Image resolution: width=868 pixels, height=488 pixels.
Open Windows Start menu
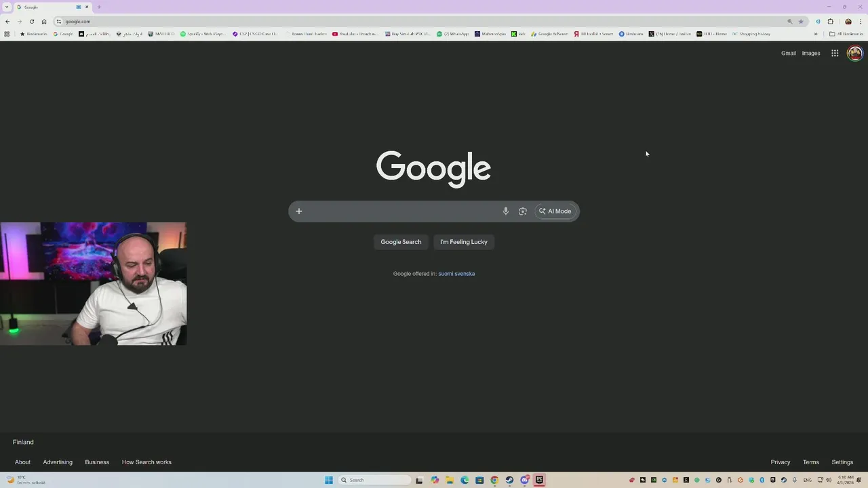[x=329, y=480]
